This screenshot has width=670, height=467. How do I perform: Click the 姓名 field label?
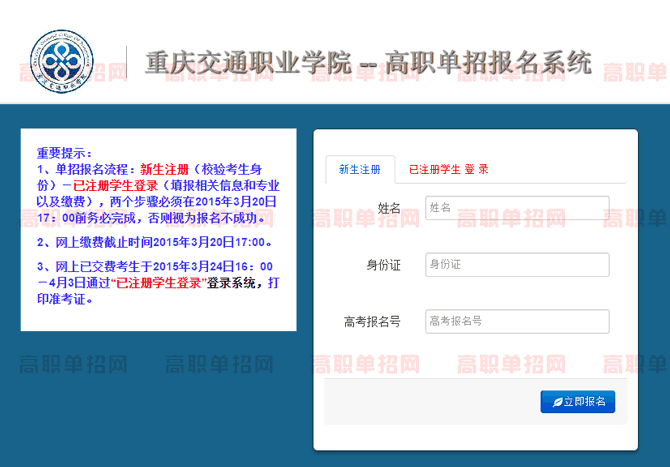pyautogui.click(x=389, y=208)
